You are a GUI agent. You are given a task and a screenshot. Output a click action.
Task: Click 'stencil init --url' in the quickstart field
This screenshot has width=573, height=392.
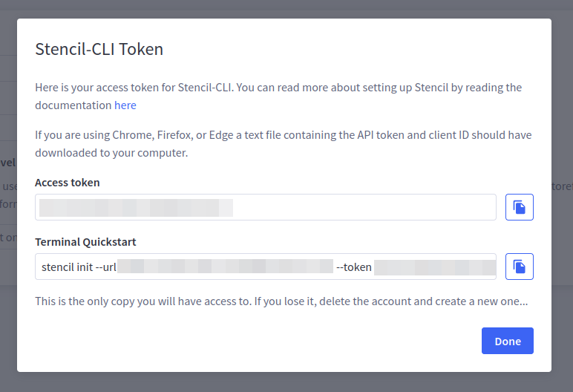79,267
